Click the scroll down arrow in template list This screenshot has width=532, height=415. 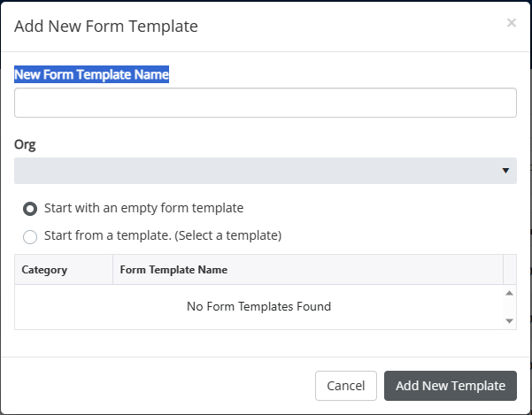point(509,320)
